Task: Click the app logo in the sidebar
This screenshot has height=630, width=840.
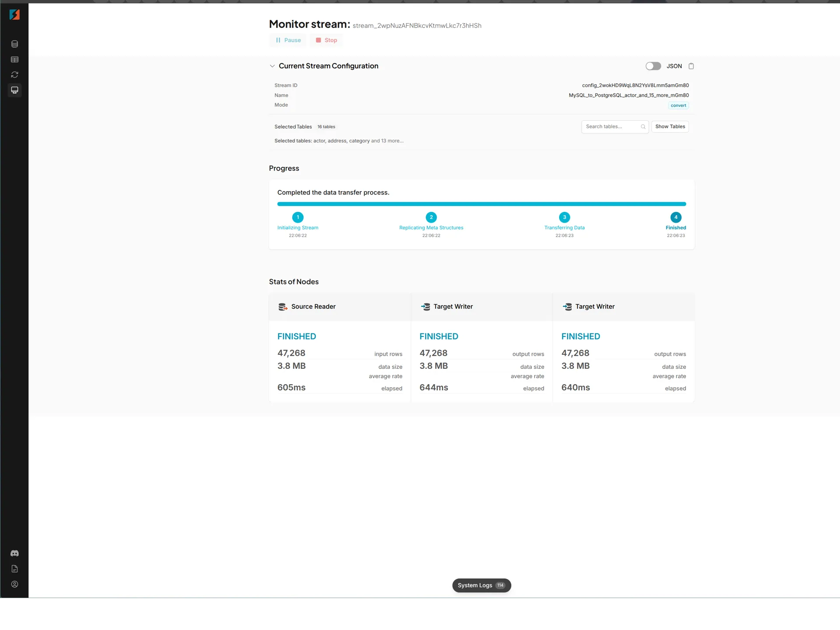Action: (x=14, y=14)
